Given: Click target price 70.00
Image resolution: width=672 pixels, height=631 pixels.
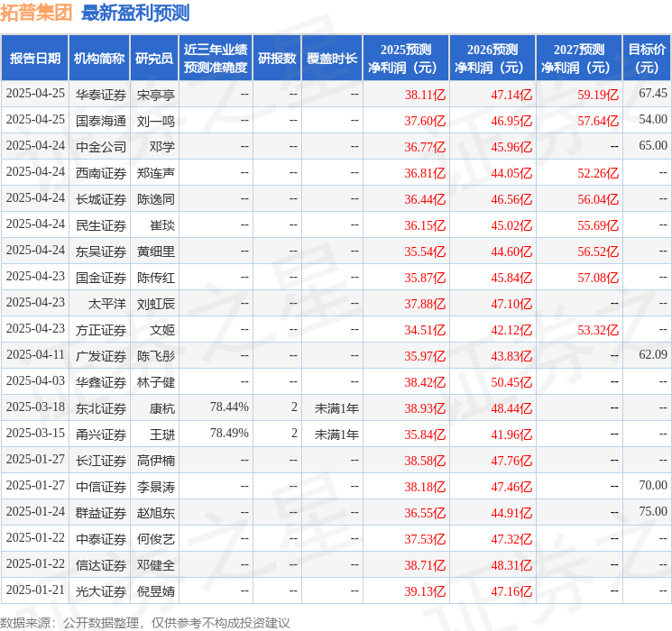Looking at the screenshot, I should coord(653,485).
